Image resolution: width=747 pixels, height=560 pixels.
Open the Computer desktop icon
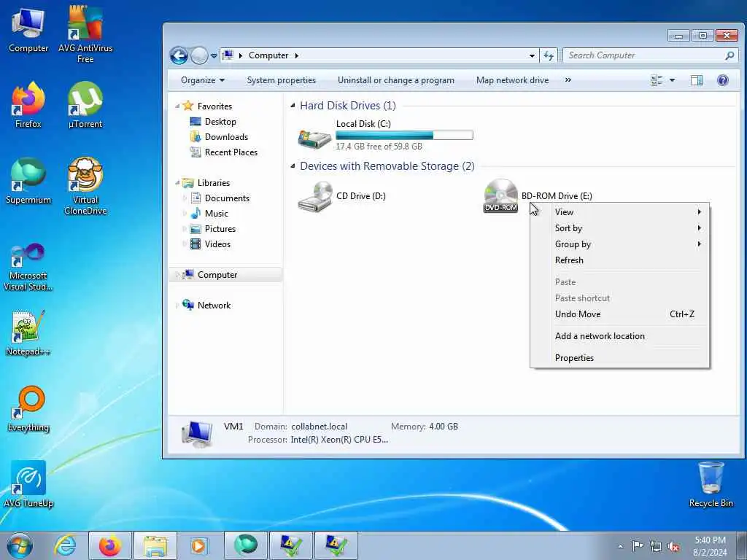[28, 29]
